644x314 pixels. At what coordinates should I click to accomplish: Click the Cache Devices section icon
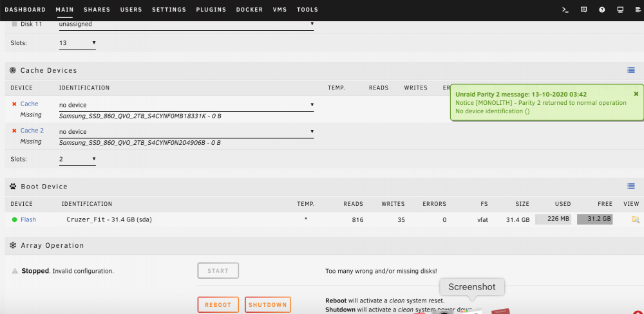click(13, 70)
